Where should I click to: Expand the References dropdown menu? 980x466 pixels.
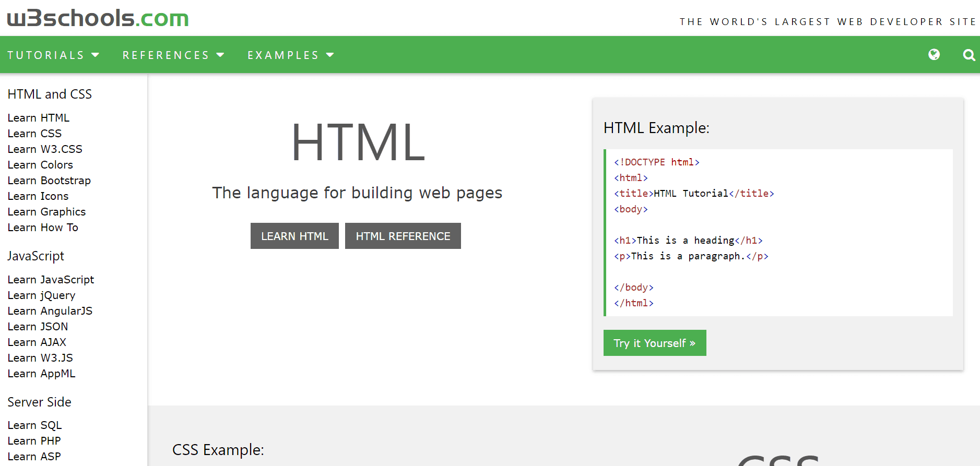point(173,55)
